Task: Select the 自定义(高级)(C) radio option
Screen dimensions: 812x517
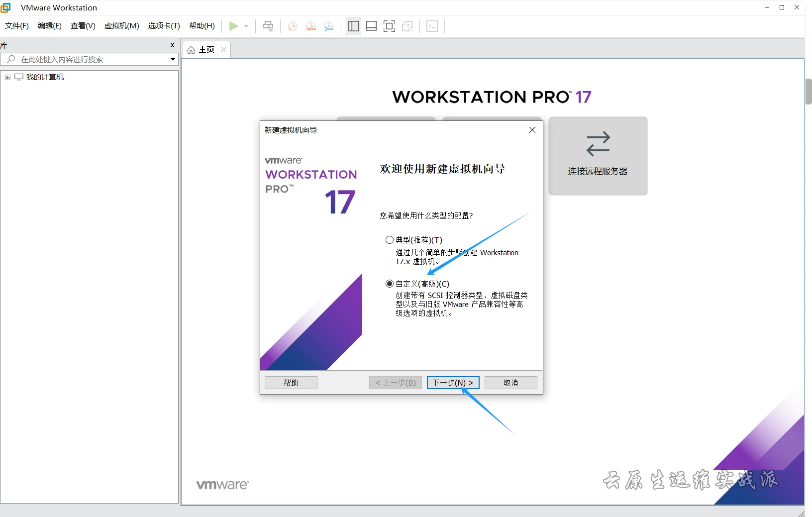Action: point(390,284)
